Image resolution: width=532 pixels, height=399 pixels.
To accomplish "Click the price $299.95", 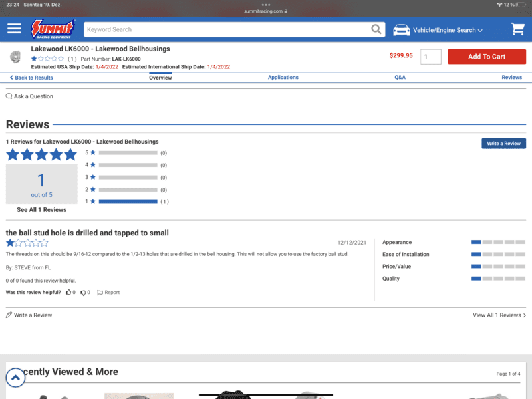I will point(401,55).
